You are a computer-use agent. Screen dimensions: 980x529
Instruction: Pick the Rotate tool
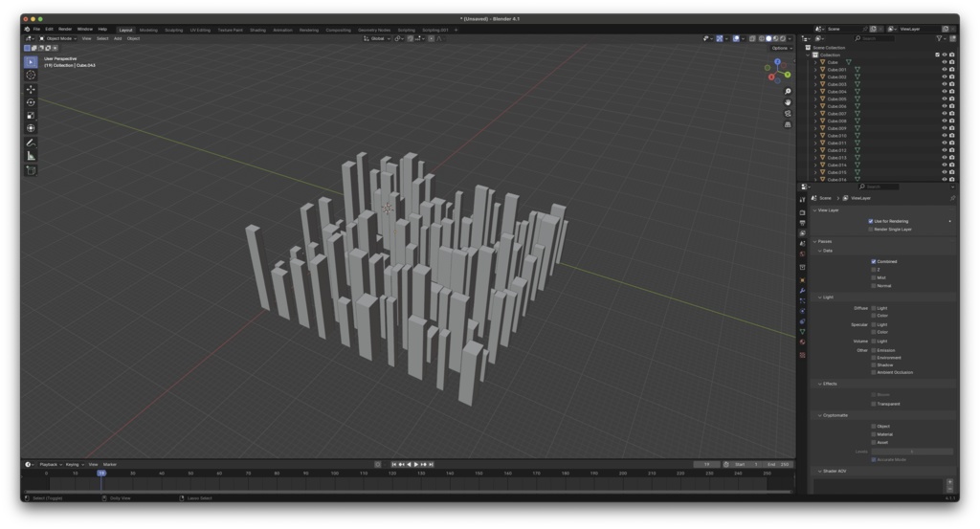click(31, 102)
